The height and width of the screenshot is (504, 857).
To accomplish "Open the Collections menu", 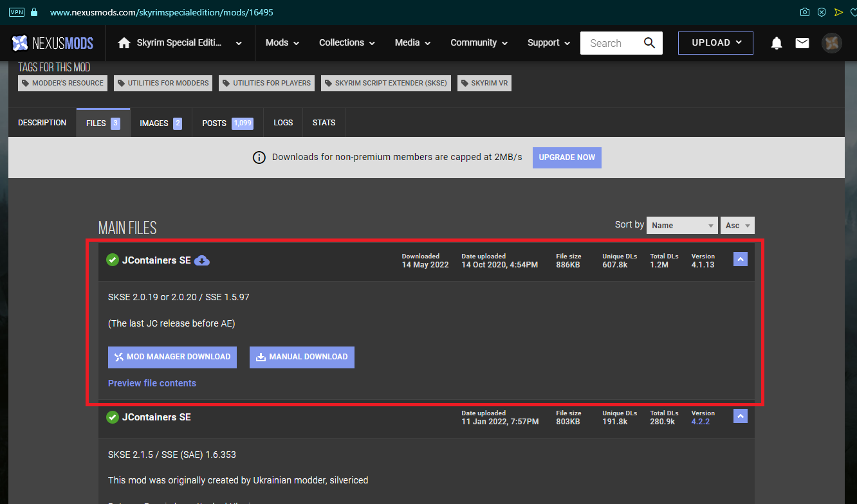I will point(347,43).
